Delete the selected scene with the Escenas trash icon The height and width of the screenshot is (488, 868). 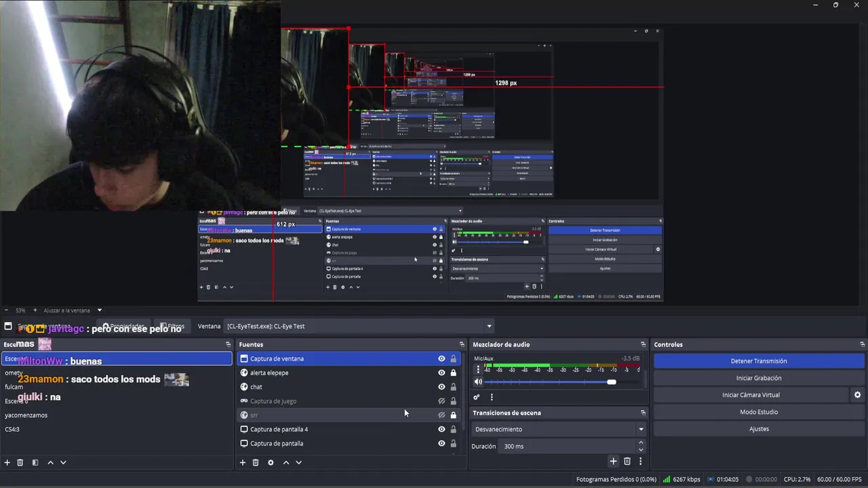pos(20,462)
